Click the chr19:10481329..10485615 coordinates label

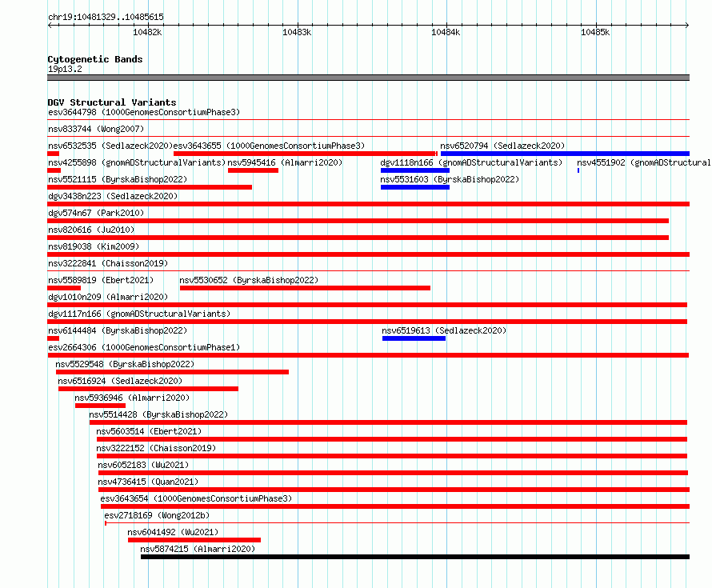(106, 18)
